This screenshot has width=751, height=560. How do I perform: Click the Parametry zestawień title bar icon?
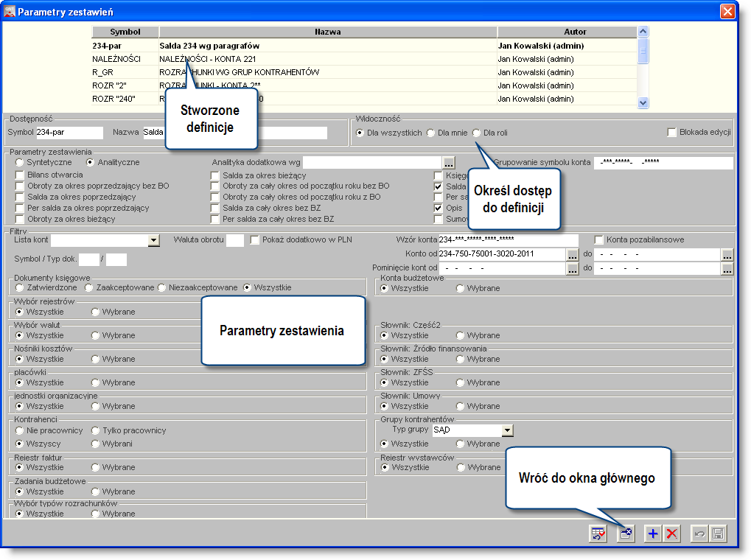tap(9, 11)
